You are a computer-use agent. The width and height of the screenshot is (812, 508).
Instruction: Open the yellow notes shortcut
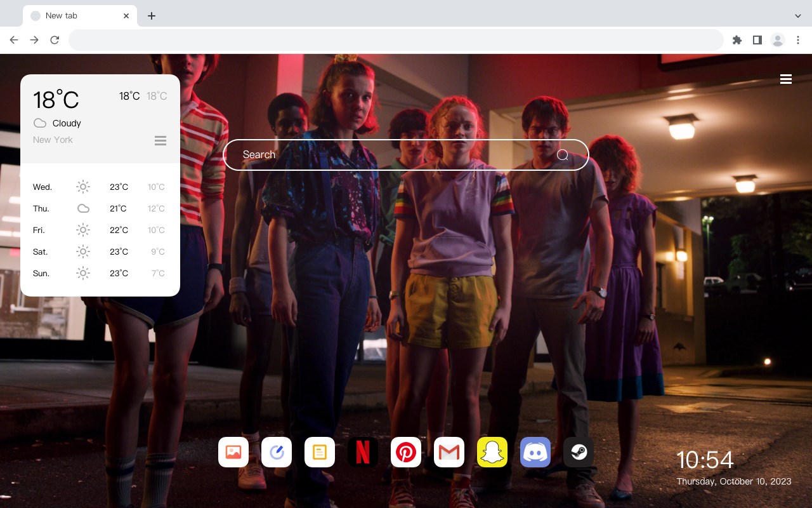(x=320, y=452)
